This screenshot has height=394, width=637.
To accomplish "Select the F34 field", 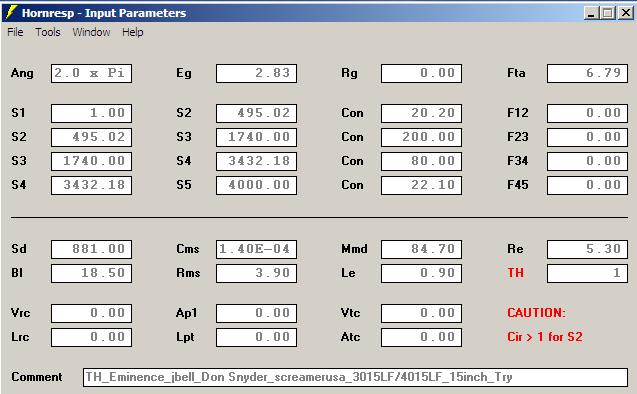I will click(x=587, y=161).
